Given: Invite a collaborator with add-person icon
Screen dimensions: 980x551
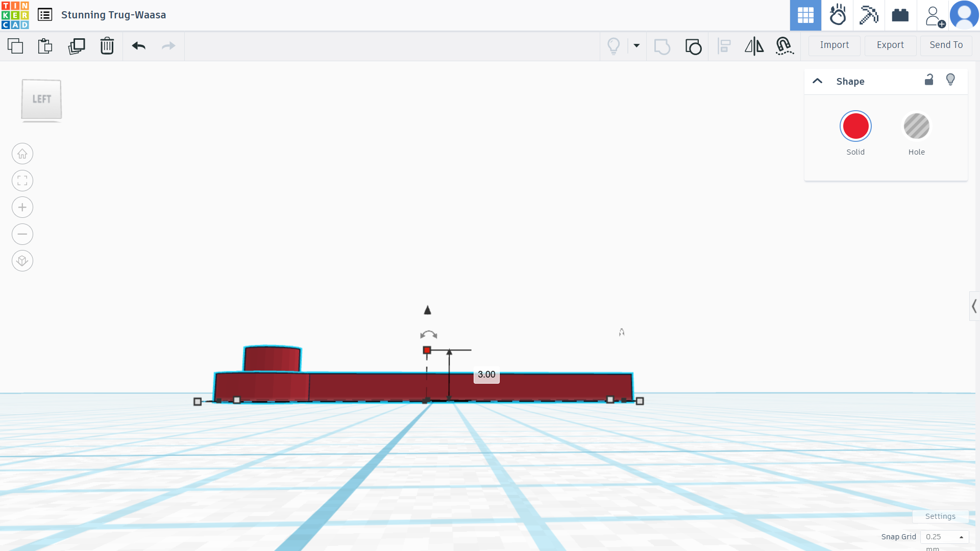Looking at the screenshot, I should (935, 16).
